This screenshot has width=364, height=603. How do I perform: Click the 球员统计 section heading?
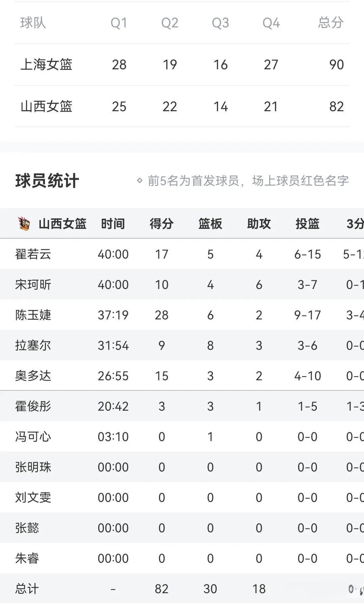(x=47, y=181)
